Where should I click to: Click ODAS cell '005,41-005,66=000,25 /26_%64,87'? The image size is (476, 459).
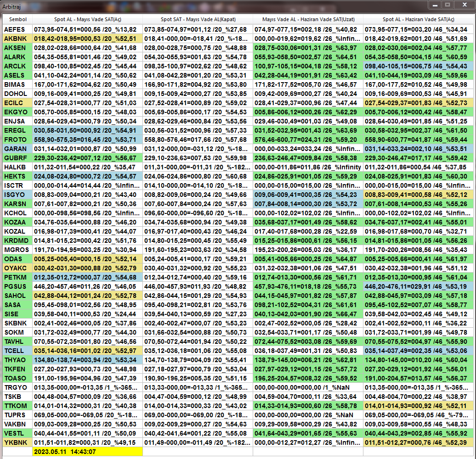tap(308, 259)
